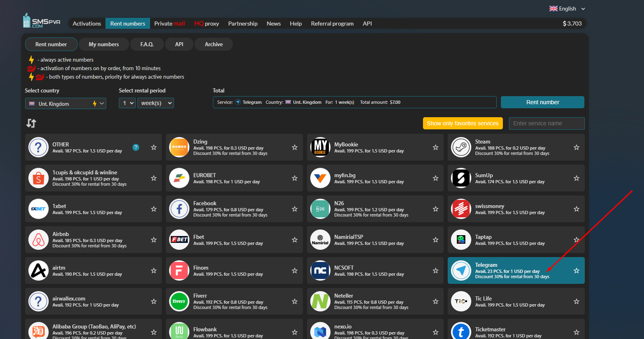Star the Telegram service
The image size is (644, 339).
pyautogui.click(x=577, y=270)
